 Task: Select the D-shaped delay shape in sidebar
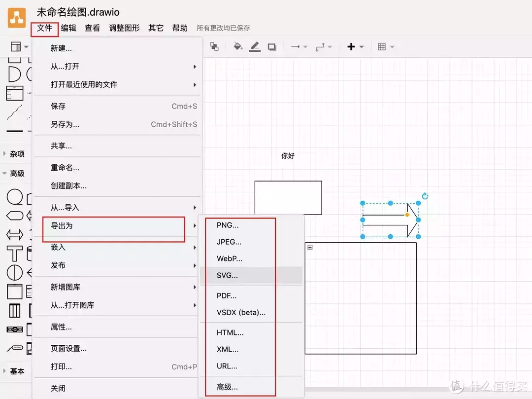[x=14, y=74]
